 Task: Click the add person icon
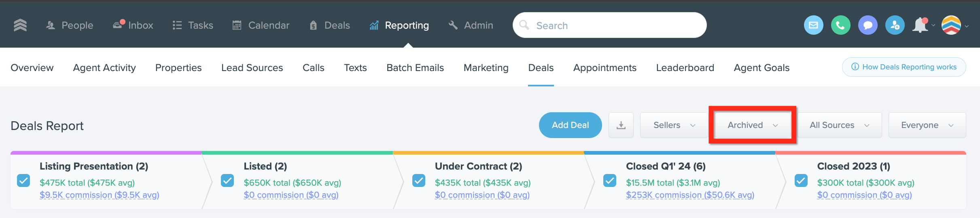click(x=895, y=25)
